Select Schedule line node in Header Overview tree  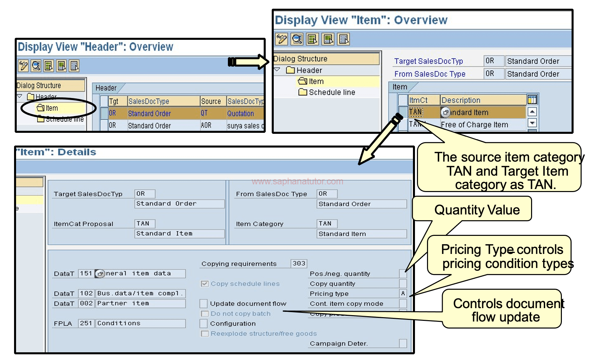(x=61, y=119)
